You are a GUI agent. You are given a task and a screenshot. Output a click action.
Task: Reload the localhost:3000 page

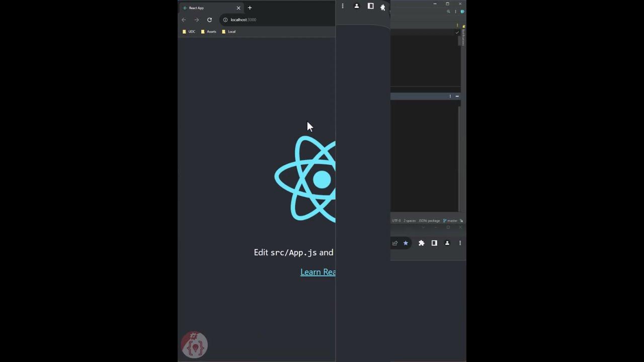pos(209,20)
